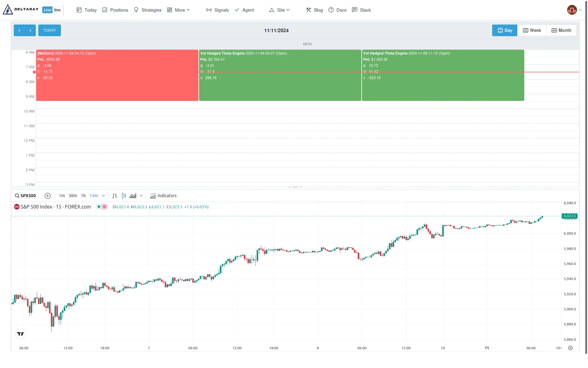
Task: Switch to Sim trading mode
Action: [x=57, y=10]
